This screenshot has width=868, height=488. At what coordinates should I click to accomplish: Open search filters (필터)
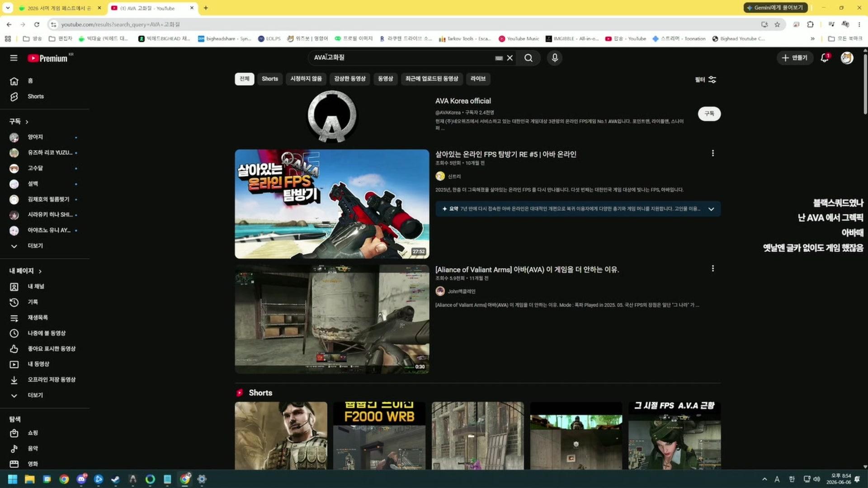(705, 80)
